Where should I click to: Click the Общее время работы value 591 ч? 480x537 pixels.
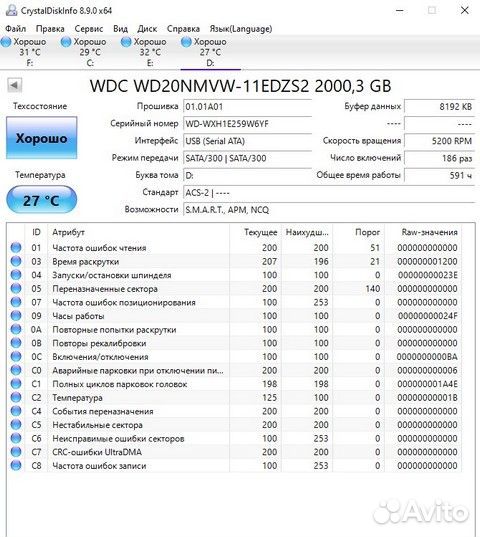point(440,175)
